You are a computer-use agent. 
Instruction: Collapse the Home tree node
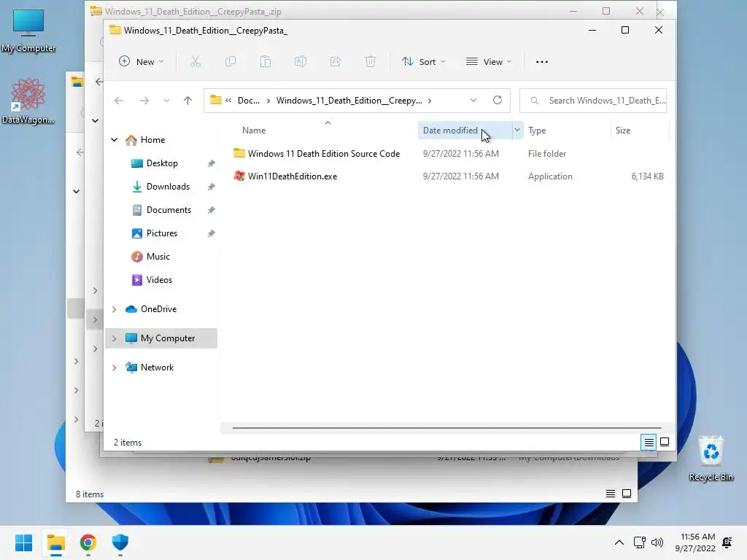(115, 140)
